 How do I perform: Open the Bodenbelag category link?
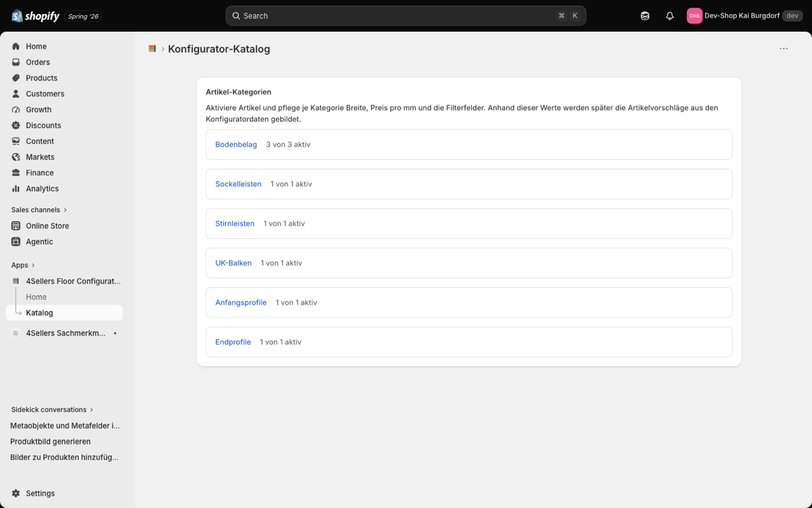(x=236, y=145)
